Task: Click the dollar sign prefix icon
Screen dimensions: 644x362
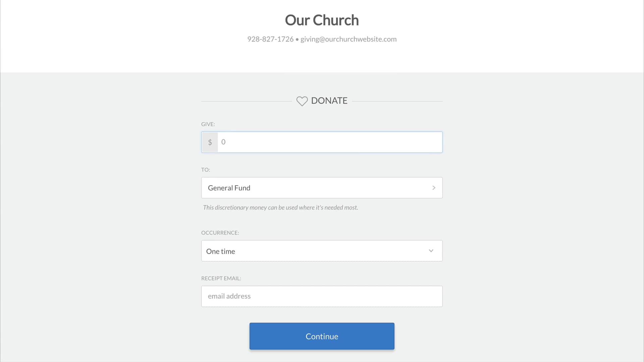Action: pyautogui.click(x=210, y=142)
